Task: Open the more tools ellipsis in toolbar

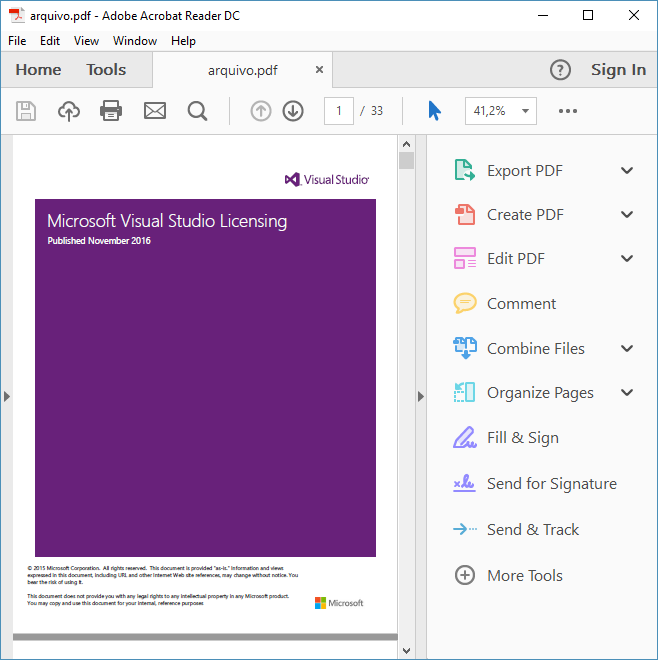Action: click(x=567, y=111)
